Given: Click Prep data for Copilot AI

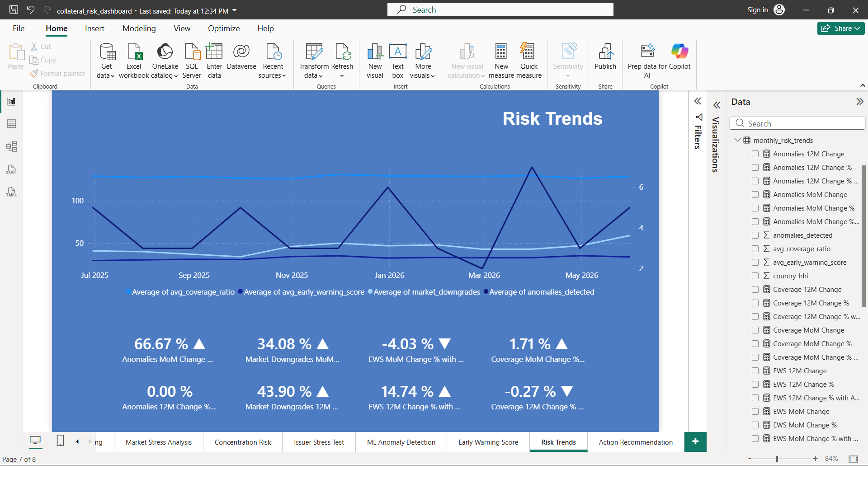Looking at the screenshot, I should click(647, 51).
